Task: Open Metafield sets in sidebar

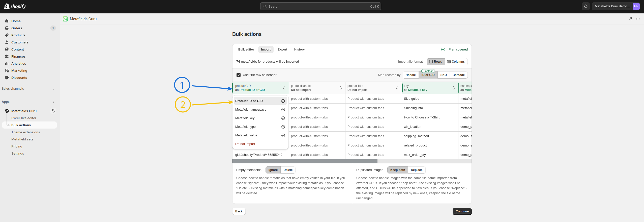Action: click(22, 139)
